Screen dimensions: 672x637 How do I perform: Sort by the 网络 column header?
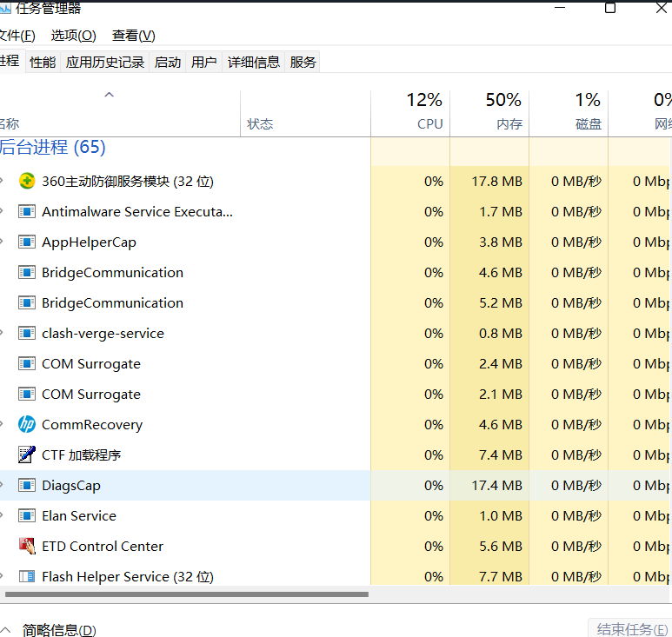[641, 114]
